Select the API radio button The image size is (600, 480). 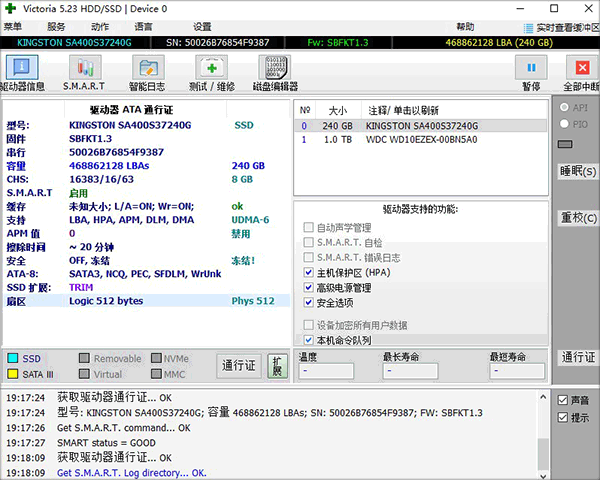pos(566,107)
